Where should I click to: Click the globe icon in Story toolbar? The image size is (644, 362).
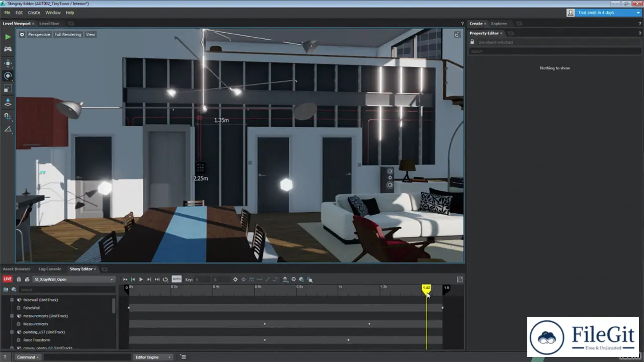tap(301, 280)
